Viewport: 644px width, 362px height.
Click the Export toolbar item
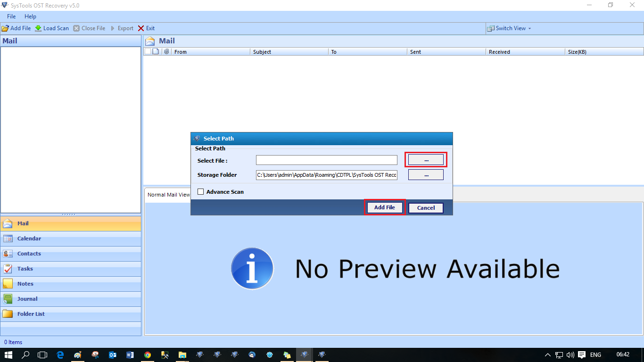(122, 28)
